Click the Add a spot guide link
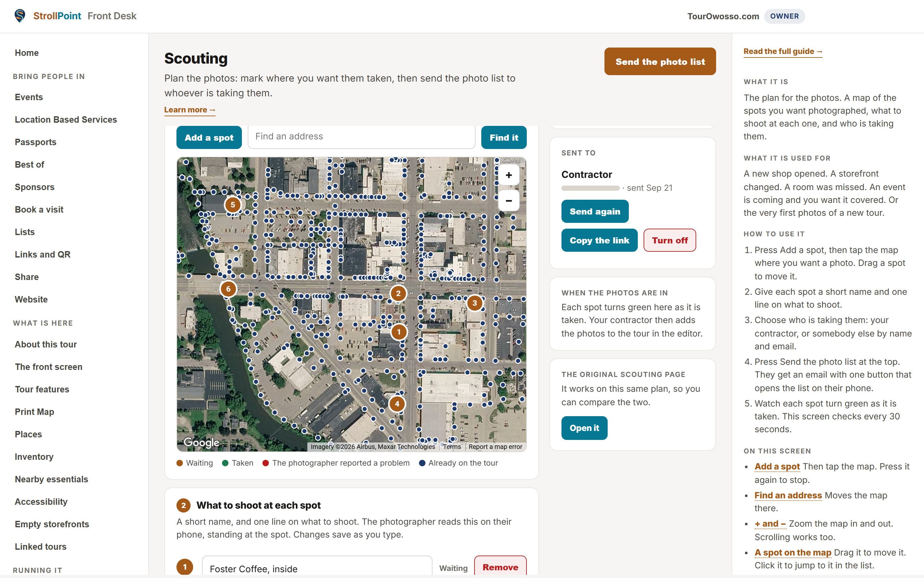924x578 pixels. [777, 466]
